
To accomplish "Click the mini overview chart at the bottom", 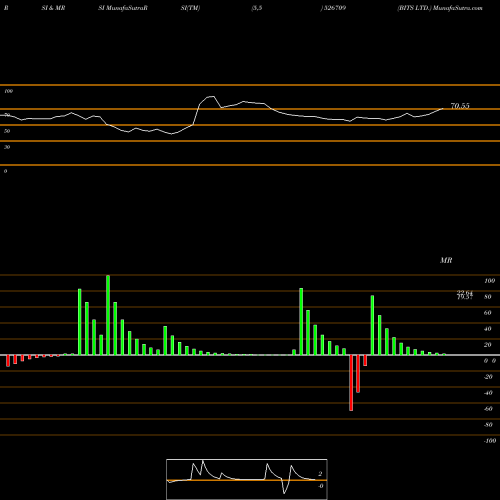I will 247,479.
